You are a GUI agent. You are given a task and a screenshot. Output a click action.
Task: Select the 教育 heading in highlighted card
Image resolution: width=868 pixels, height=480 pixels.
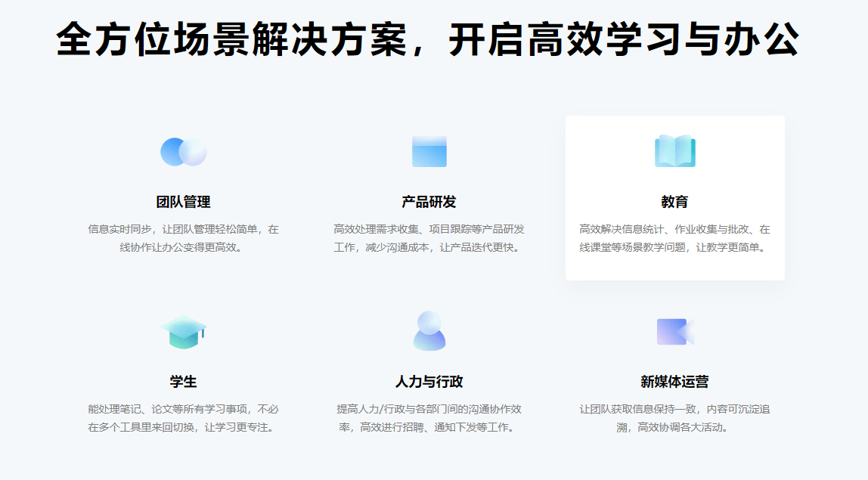(674, 202)
